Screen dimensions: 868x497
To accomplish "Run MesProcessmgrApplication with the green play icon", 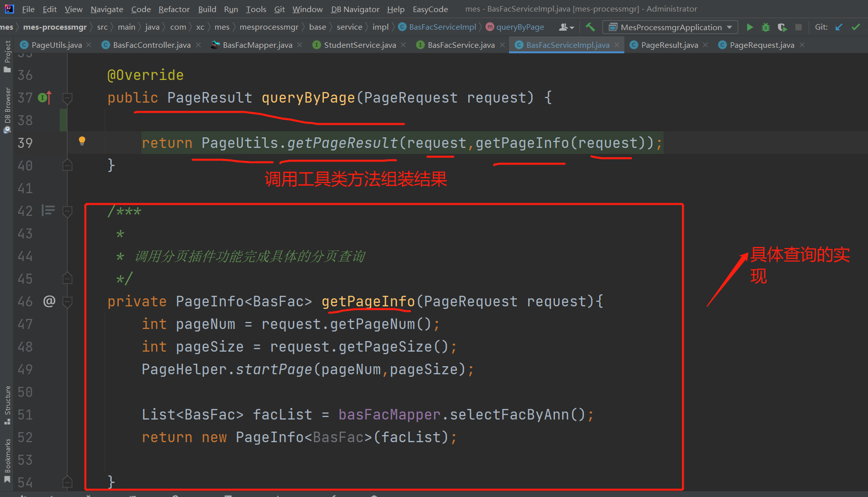I will 750,27.
